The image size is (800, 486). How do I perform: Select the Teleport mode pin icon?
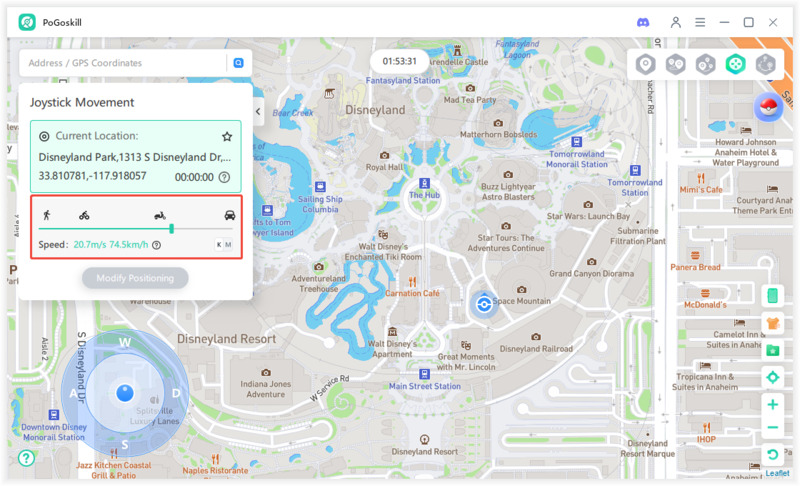pyautogui.click(x=645, y=64)
